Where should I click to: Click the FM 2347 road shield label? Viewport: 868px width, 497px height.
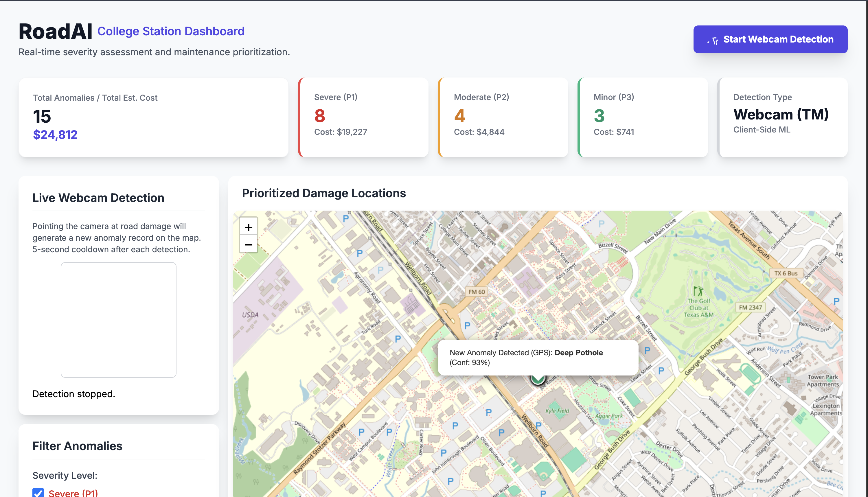pyautogui.click(x=750, y=307)
